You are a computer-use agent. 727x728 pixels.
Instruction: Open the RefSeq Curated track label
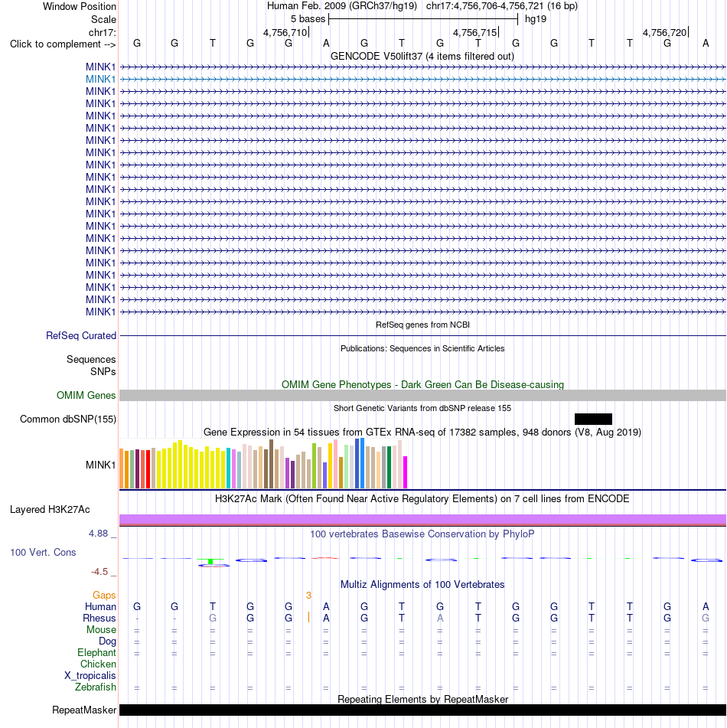click(x=81, y=336)
